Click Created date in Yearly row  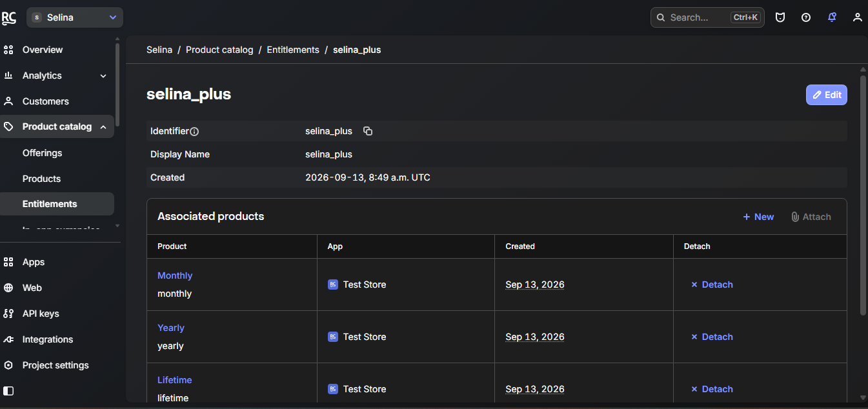[535, 337]
